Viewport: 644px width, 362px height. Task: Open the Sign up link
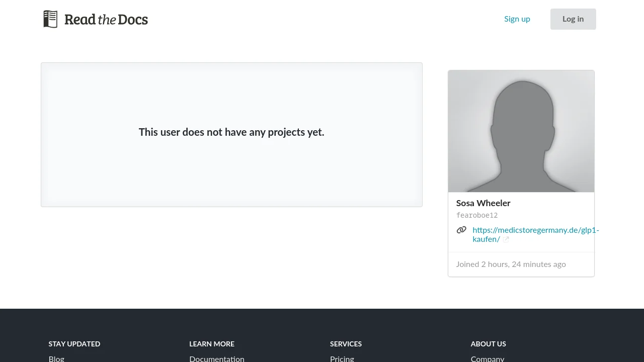click(x=517, y=19)
